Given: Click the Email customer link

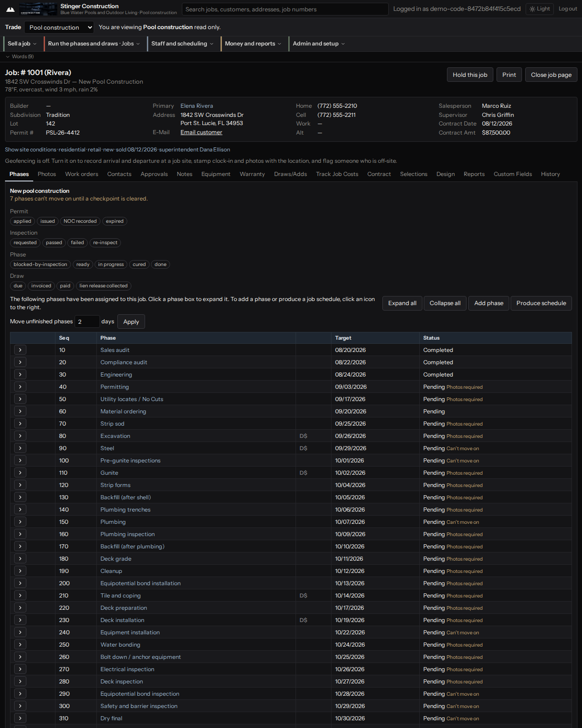Looking at the screenshot, I should click(201, 132).
